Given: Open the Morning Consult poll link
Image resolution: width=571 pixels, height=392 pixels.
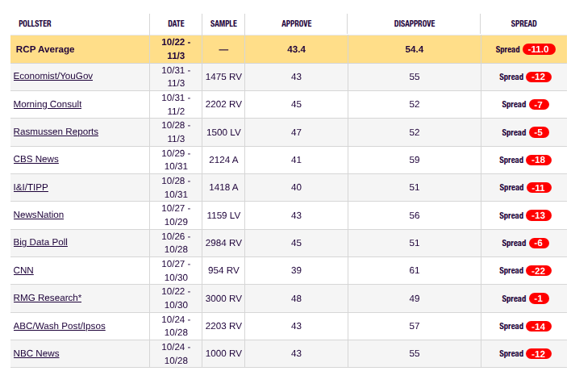Looking at the screenshot, I should click(x=47, y=104).
